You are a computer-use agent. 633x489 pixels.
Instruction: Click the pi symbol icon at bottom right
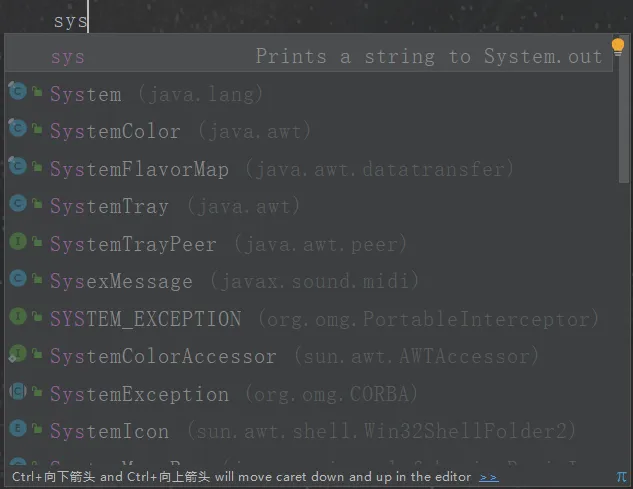[x=621, y=477]
